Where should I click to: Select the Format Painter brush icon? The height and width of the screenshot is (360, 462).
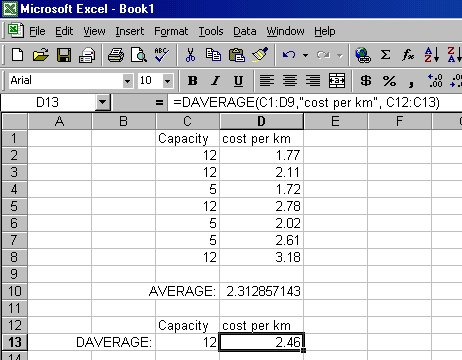260,54
